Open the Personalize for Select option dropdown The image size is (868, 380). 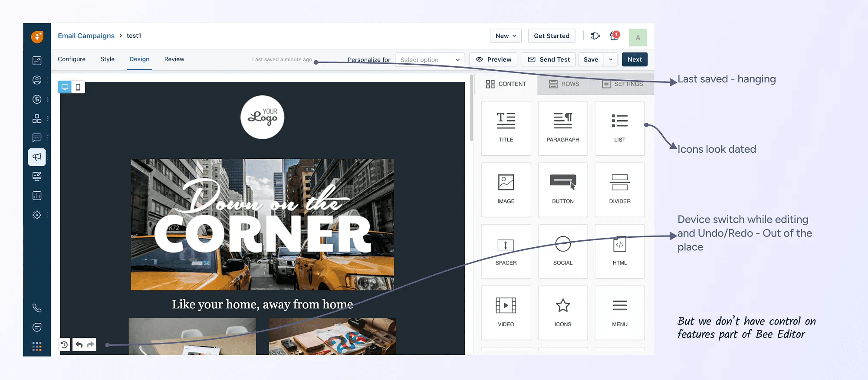click(430, 60)
